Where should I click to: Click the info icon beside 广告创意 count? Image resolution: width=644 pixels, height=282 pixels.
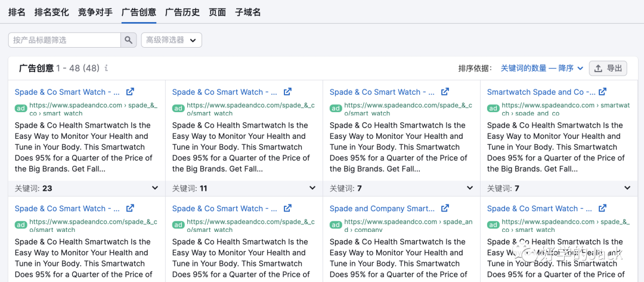tap(106, 68)
